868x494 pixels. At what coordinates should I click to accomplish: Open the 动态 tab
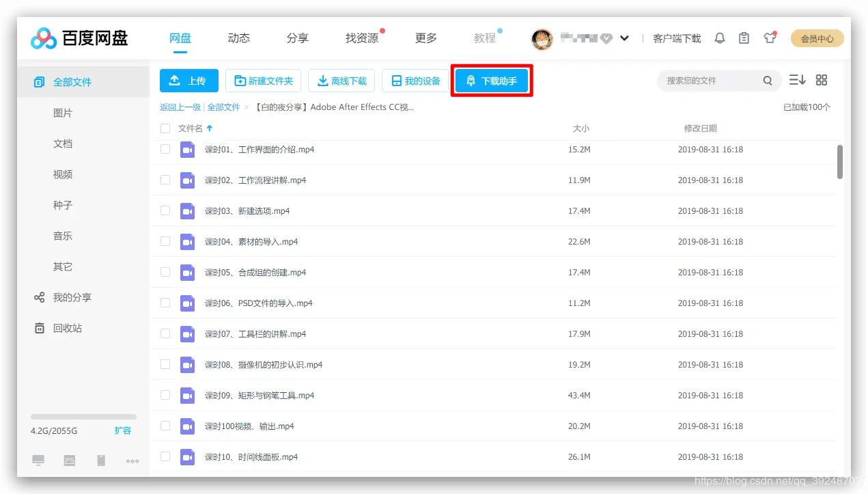click(x=239, y=38)
